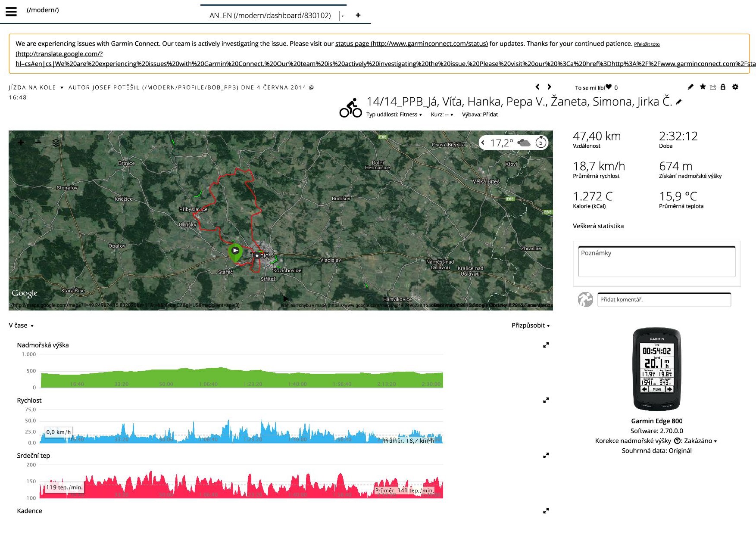Click pencil icon next to activity title
Viewport: 756px width, 534px height.
679,102
